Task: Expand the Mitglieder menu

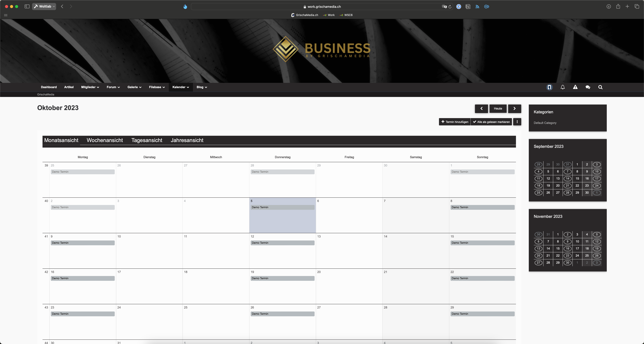Action: (90, 87)
